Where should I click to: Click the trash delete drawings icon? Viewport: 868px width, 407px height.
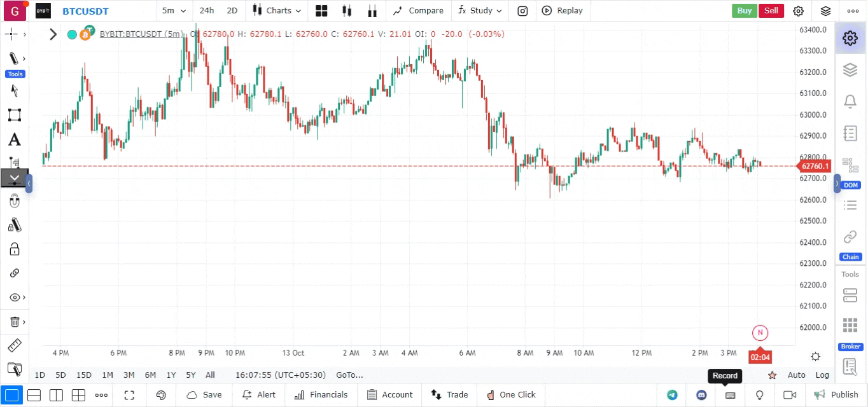click(14, 322)
